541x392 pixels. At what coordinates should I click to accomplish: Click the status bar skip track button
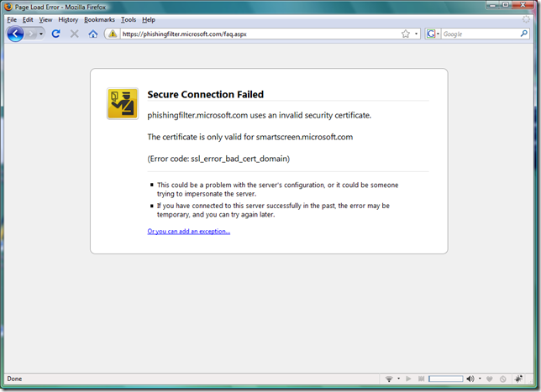pyautogui.click(x=421, y=379)
